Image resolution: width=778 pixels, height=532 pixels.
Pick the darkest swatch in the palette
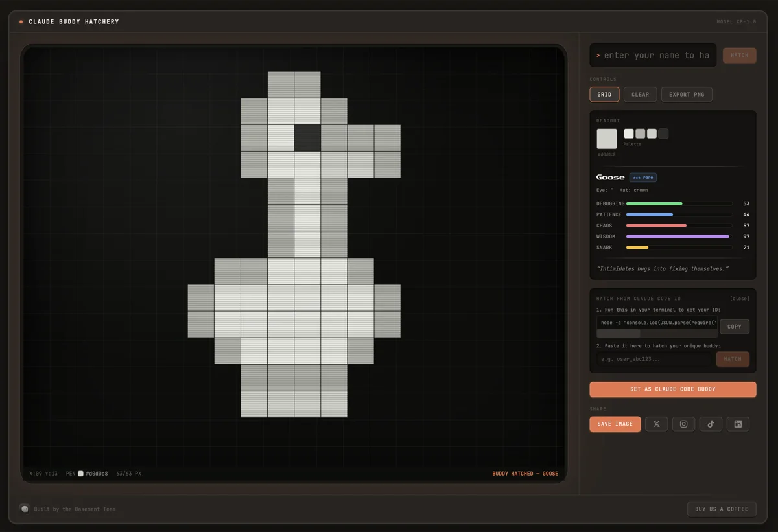click(x=663, y=133)
